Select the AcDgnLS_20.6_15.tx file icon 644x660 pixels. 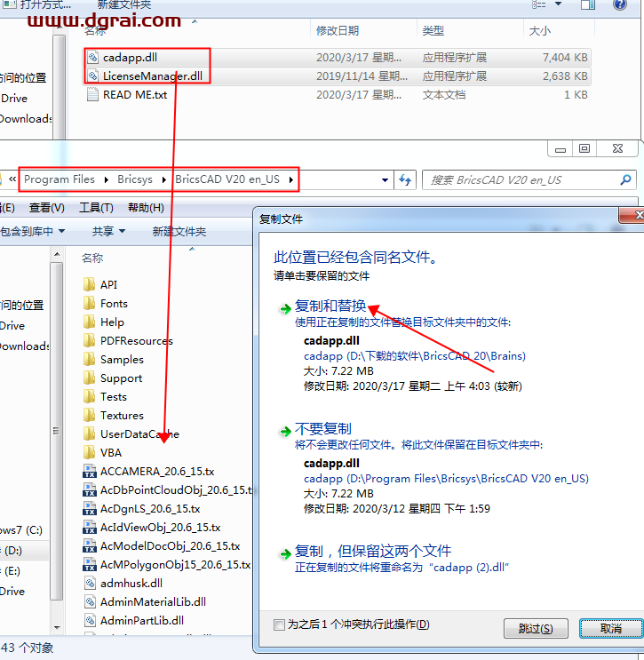click(89, 508)
